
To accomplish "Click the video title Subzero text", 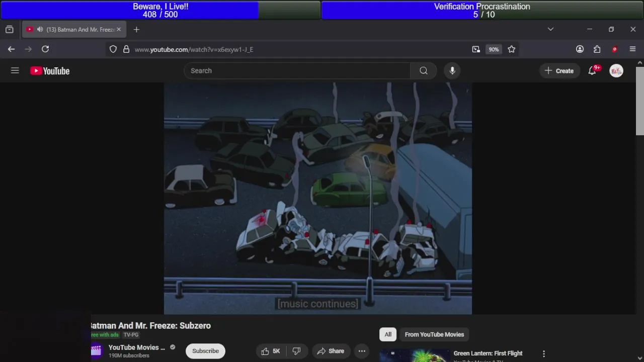I will point(195,326).
